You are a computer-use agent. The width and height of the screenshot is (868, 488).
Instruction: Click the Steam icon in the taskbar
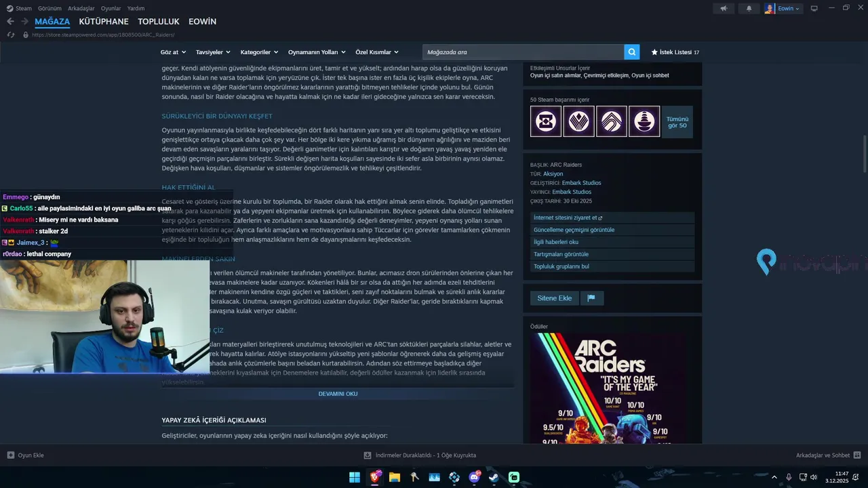[x=494, y=477]
